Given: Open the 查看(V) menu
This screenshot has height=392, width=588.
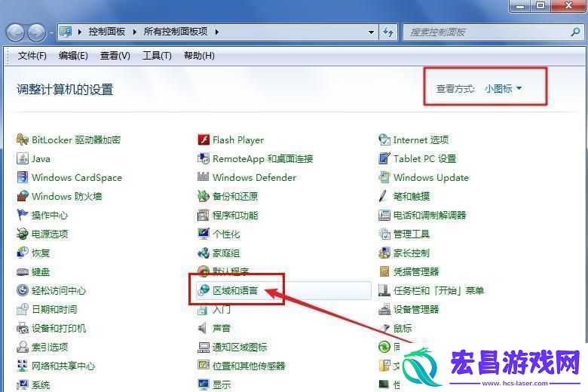Looking at the screenshot, I should click(115, 56).
